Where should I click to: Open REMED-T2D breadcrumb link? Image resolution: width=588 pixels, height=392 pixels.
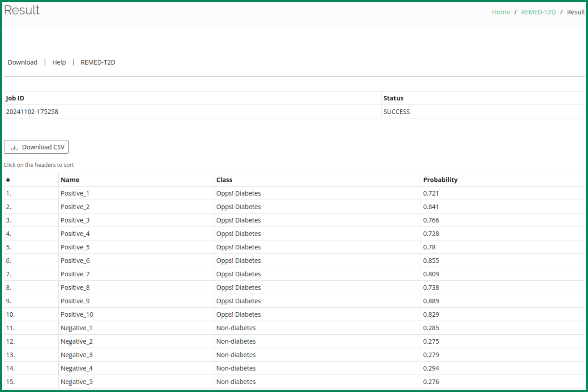click(x=538, y=12)
